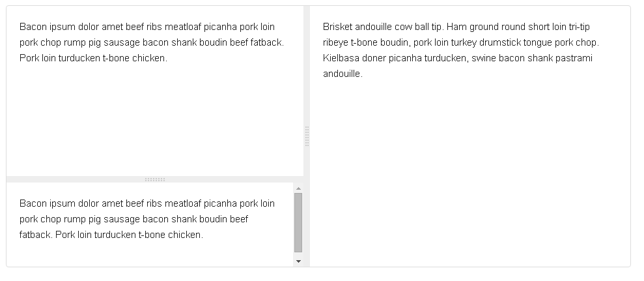Click horizontal splitter bar right of grip
This screenshot has width=644, height=281.
coord(234,179)
